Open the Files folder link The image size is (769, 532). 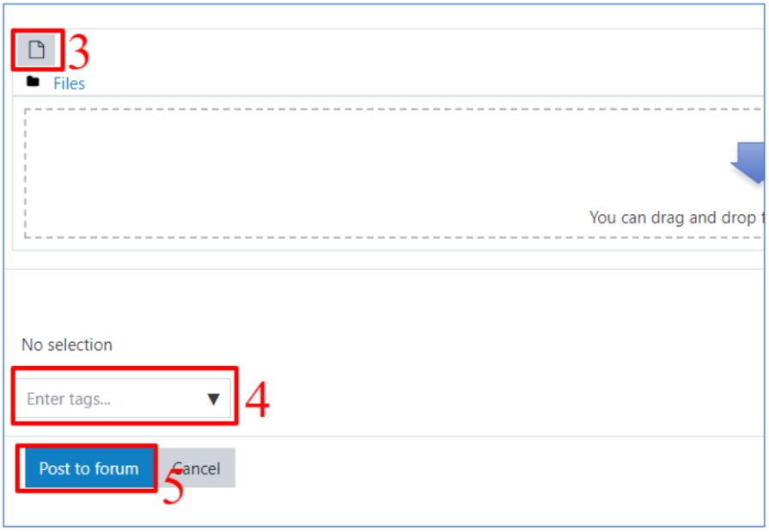[x=69, y=83]
